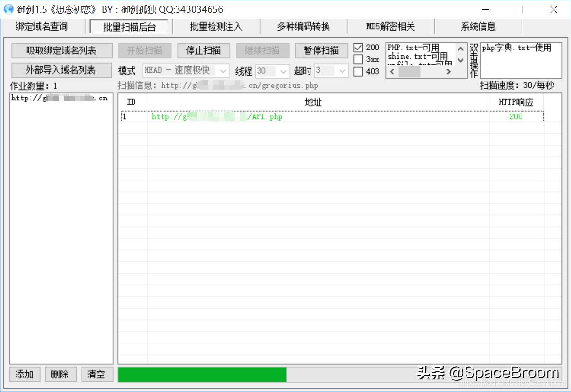Enable the 403 response filter

point(358,71)
